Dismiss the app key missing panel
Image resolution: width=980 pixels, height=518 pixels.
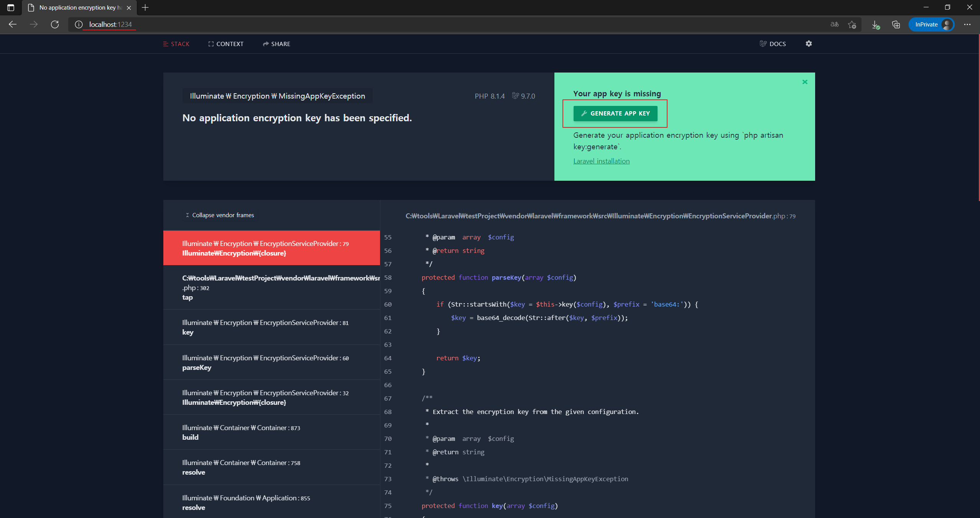805,82
